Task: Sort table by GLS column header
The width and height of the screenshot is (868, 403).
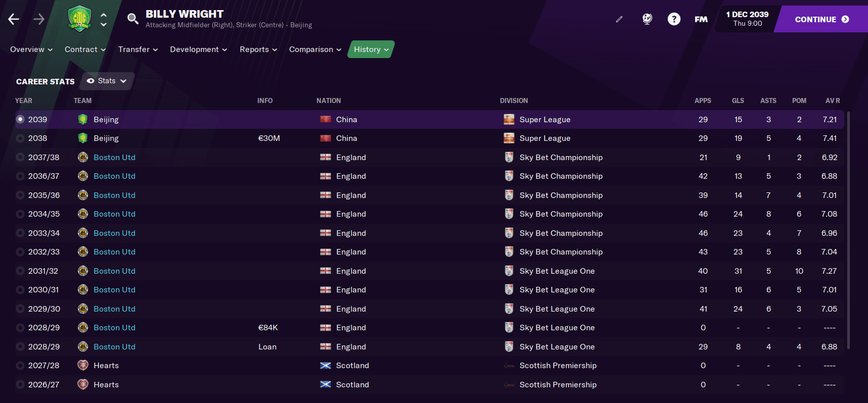Action: (x=738, y=100)
